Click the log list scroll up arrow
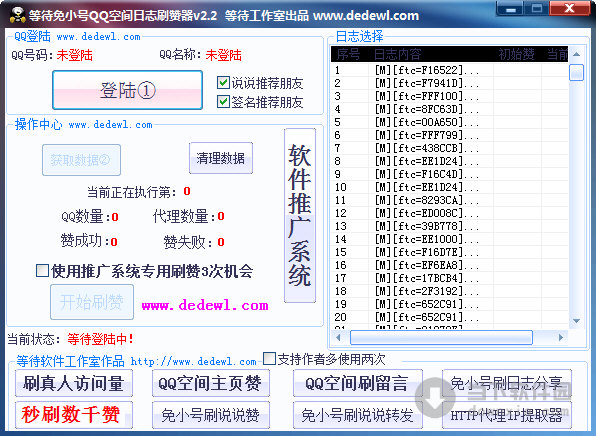 [576, 54]
